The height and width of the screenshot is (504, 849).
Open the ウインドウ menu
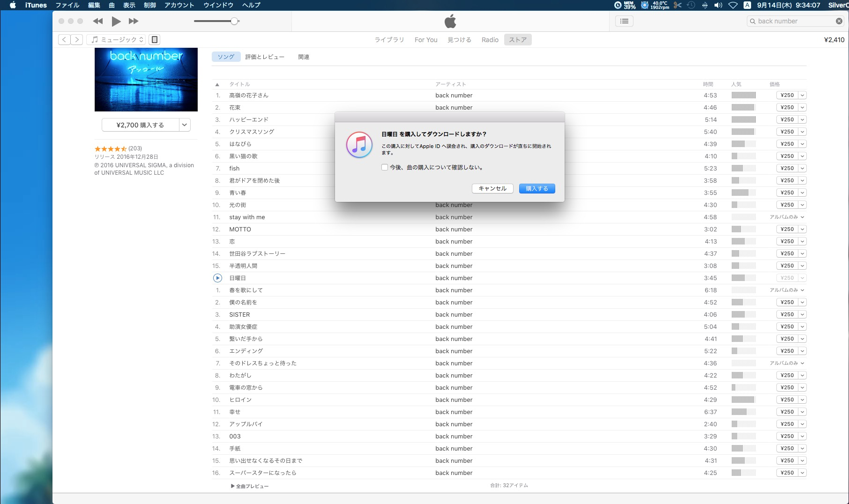pyautogui.click(x=218, y=5)
